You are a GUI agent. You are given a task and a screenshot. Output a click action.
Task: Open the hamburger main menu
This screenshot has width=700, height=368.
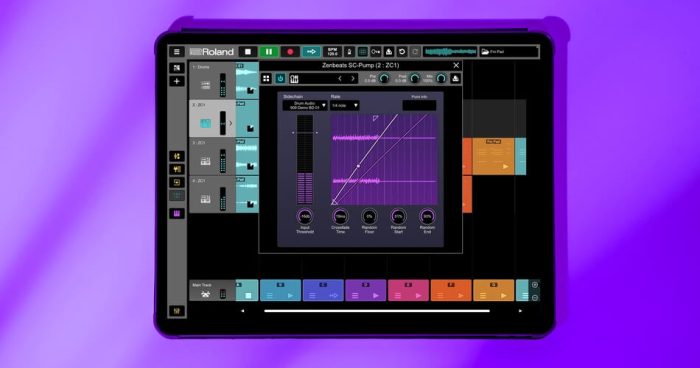[177, 52]
